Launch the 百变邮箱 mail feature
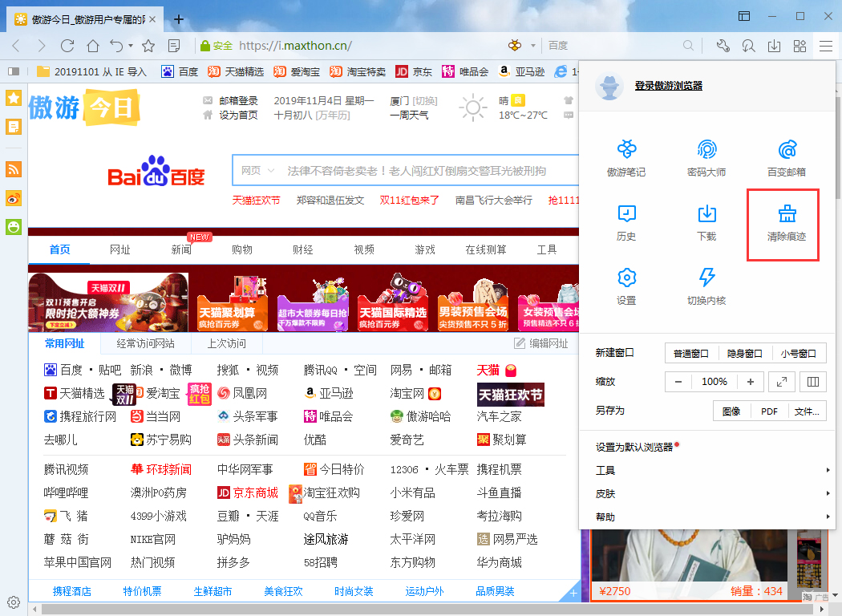This screenshot has height=616, width=842. (x=786, y=155)
